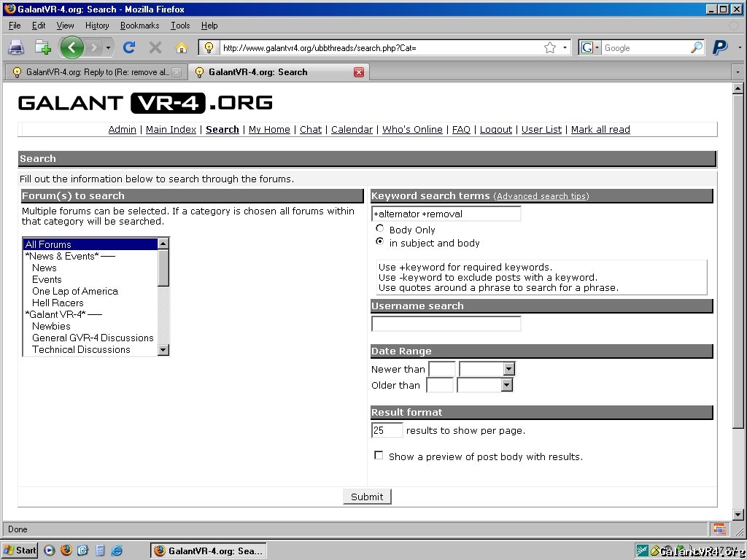Image resolution: width=747 pixels, height=560 pixels.
Task: Select the Body Only radio button
Action: (380, 229)
